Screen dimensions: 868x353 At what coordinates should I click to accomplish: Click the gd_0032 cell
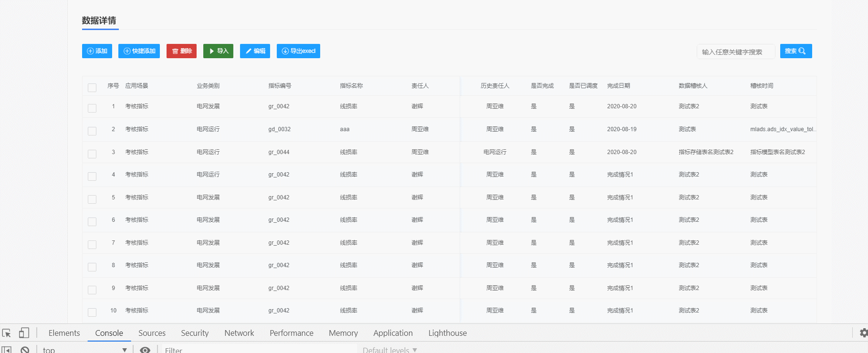tap(279, 129)
